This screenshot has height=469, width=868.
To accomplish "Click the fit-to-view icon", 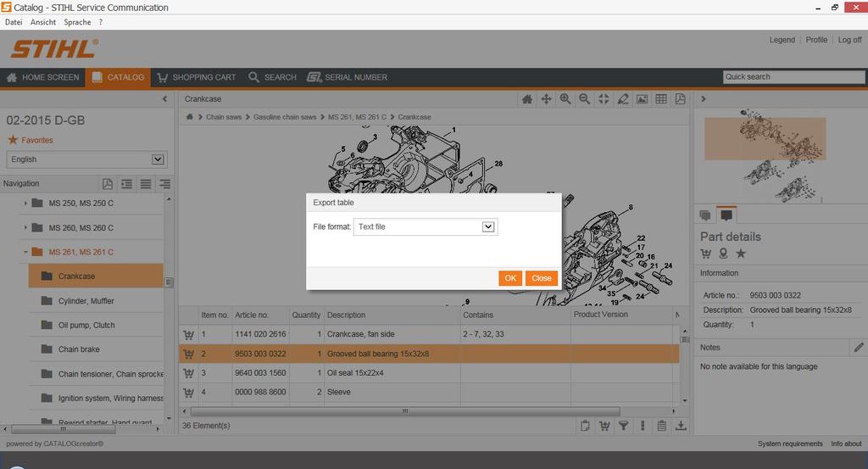I will pyautogui.click(x=604, y=99).
